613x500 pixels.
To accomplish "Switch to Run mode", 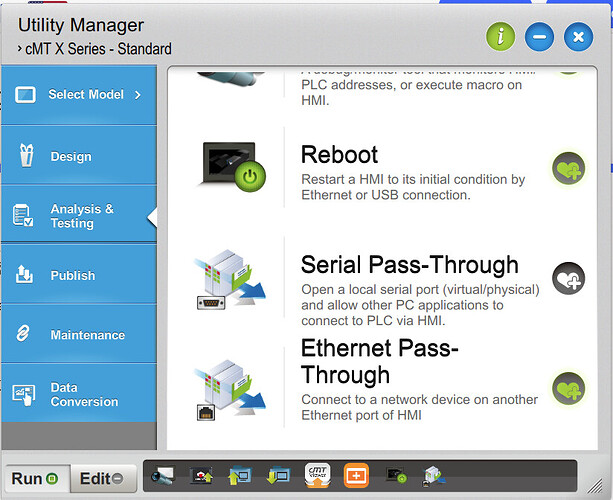I will tap(37, 478).
